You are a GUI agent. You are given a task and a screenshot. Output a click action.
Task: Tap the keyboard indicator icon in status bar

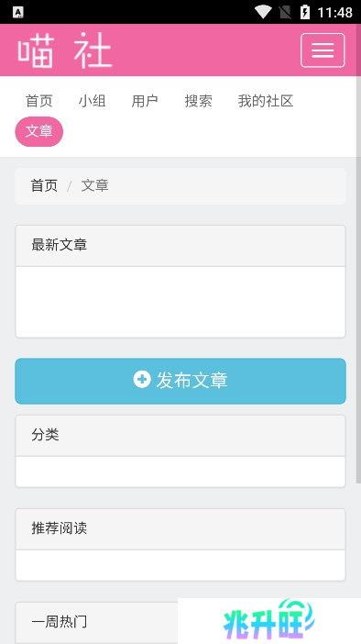click(18, 12)
